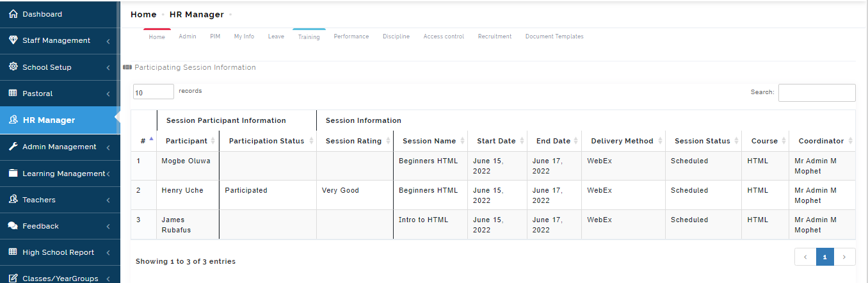Select the Training tab
Screen dimensions: 868x283
pos(309,36)
